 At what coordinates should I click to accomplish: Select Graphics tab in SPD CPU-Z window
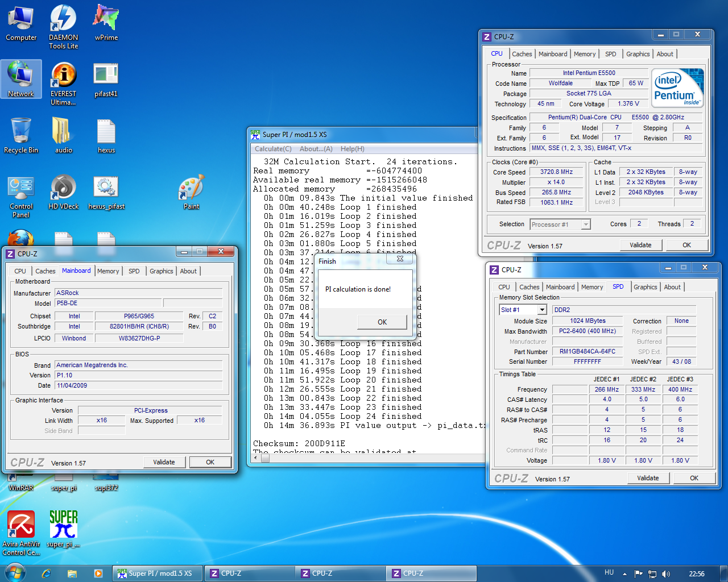pos(646,287)
